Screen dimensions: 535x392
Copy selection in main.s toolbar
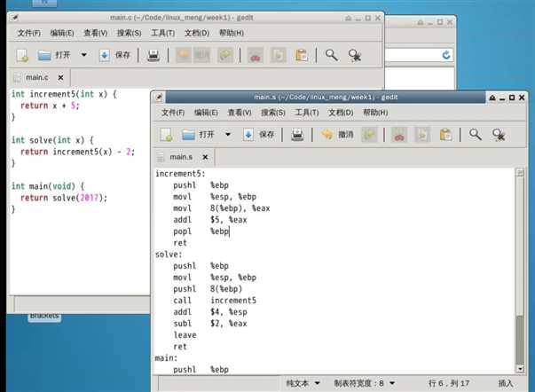[x=422, y=135]
